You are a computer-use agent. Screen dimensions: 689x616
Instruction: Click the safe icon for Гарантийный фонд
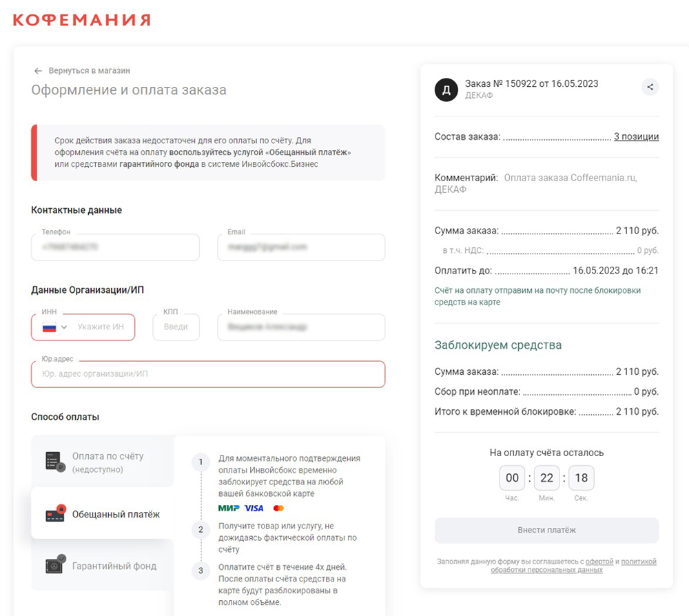point(55,564)
